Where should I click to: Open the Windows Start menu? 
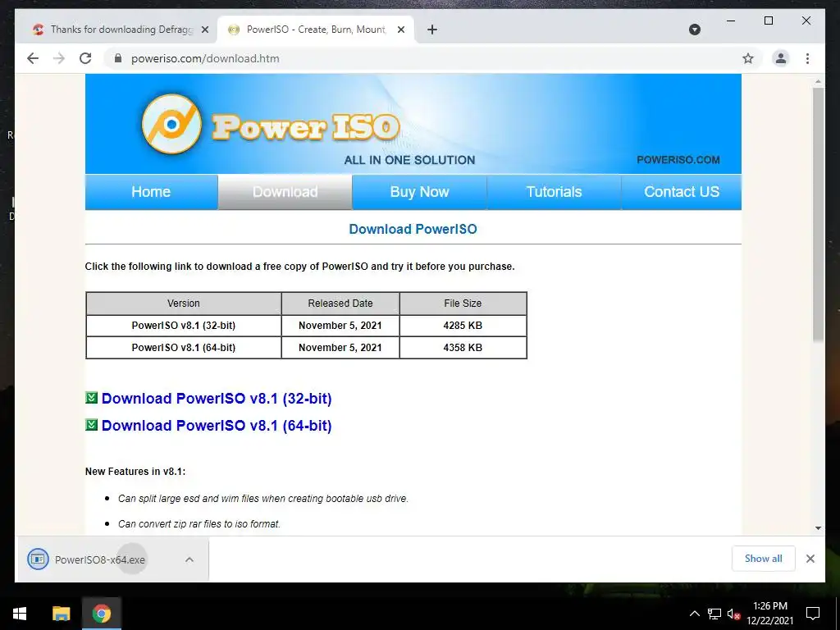(x=20, y=614)
